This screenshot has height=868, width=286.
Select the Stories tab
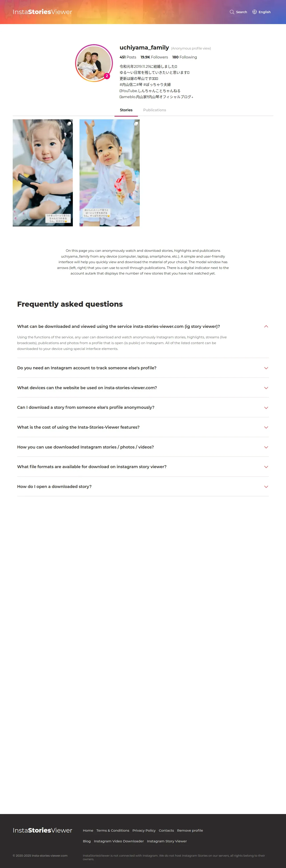pyautogui.click(x=126, y=110)
